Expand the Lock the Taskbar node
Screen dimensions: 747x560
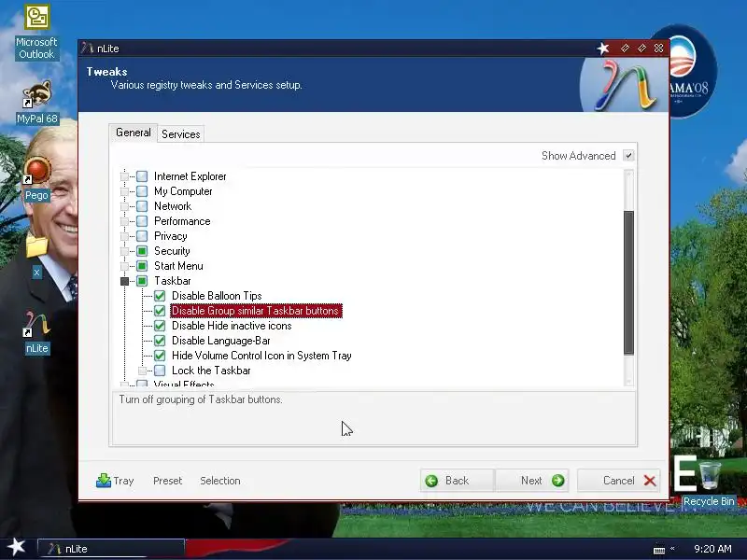(x=142, y=371)
